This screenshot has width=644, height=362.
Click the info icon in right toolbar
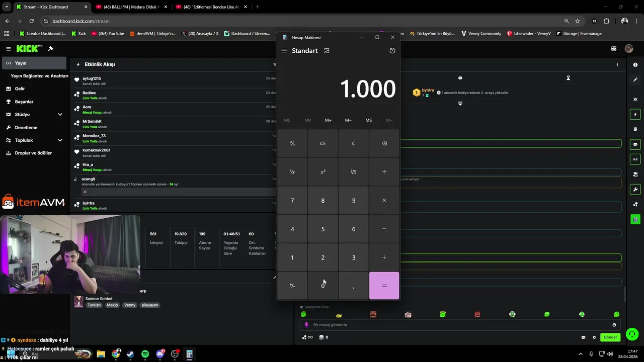[x=635, y=65]
